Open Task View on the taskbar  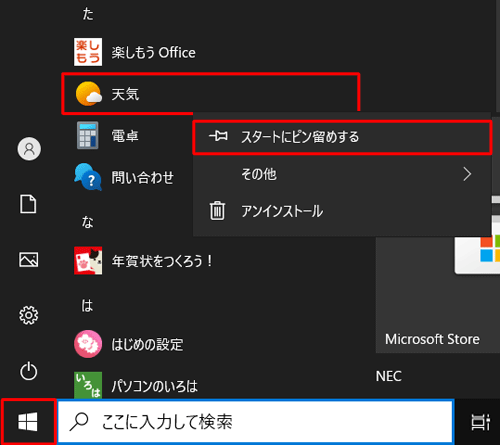click(x=480, y=422)
